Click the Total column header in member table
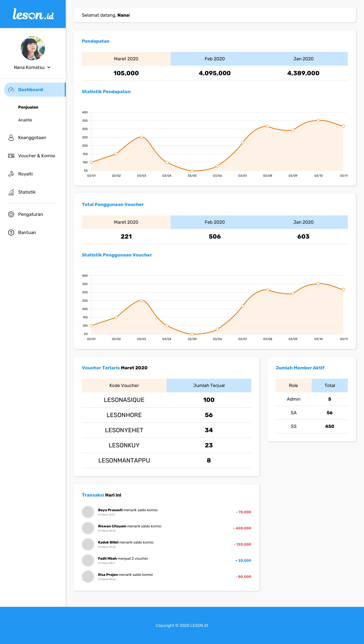Viewport: 364px width, 644px height. pyautogui.click(x=330, y=385)
